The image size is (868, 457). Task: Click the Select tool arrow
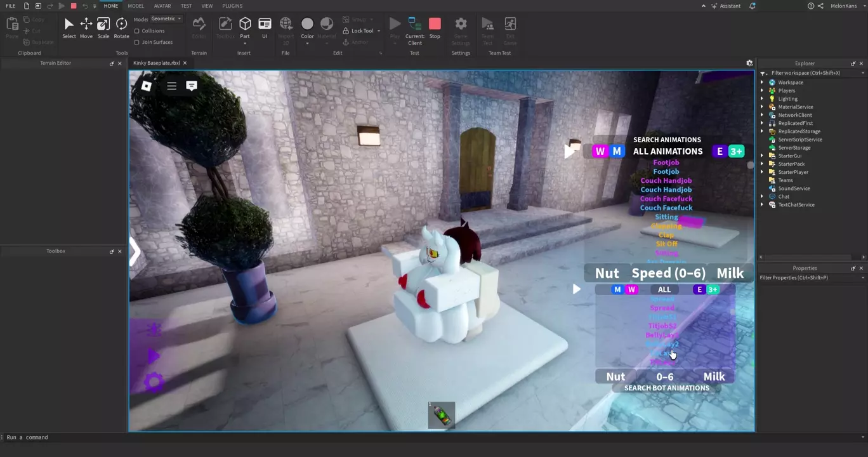pyautogui.click(x=69, y=29)
